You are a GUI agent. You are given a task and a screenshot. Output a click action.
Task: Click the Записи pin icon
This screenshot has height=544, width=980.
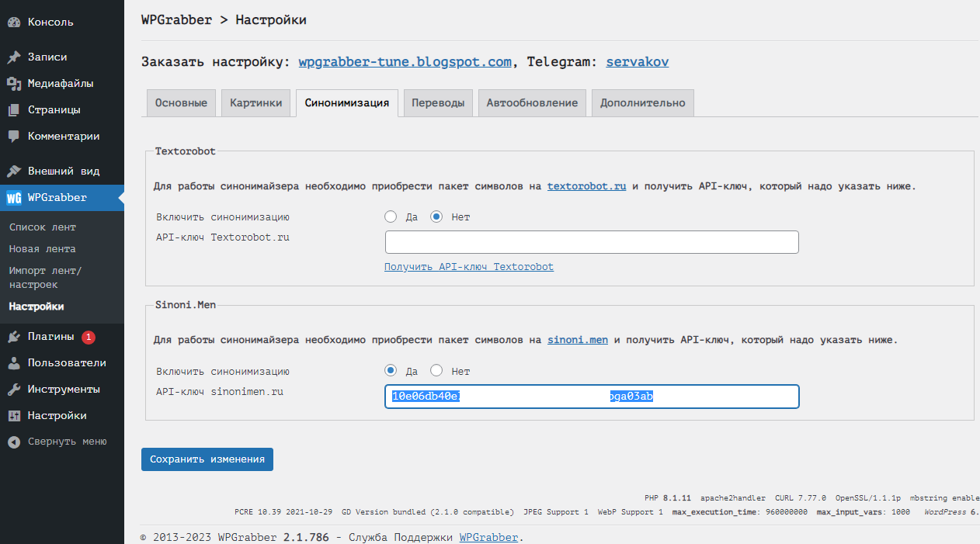[x=14, y=57]
